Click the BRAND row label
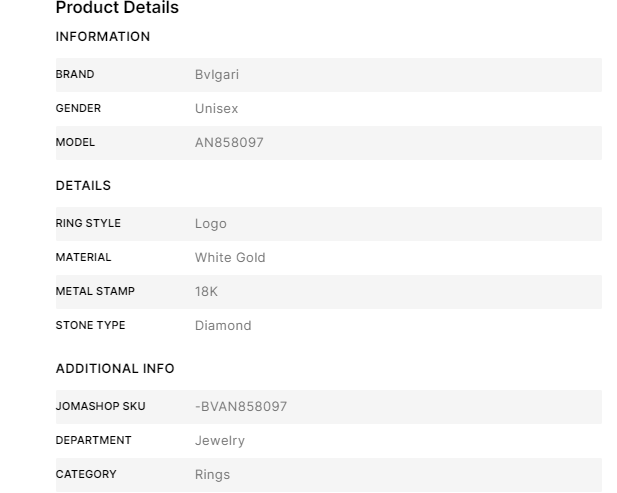 coord(75,75)
